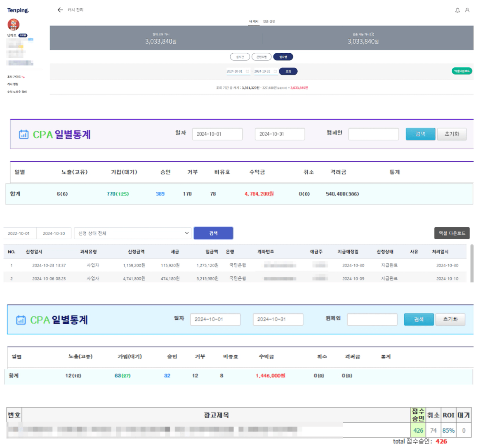Open the notification bell icon
The image size is (483, 448).
457,10
